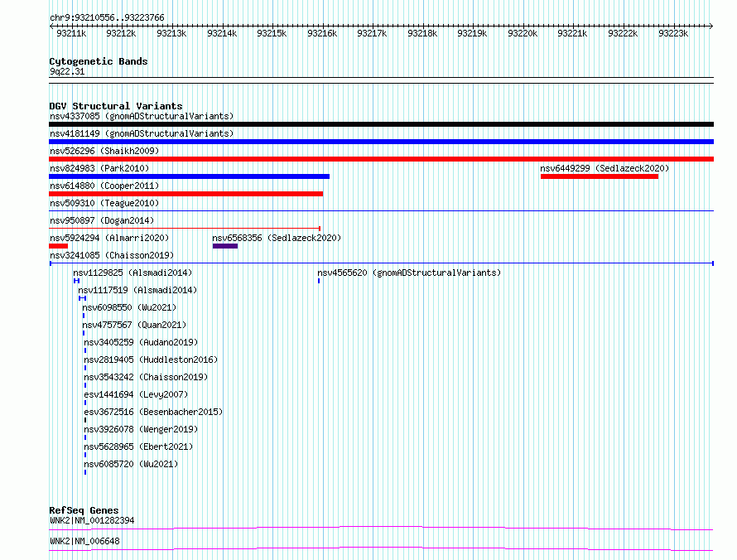Open the nsv3543242 (Chaisson2019) label
The width and height of the screenshot is (737, 560).
(146, 377)
